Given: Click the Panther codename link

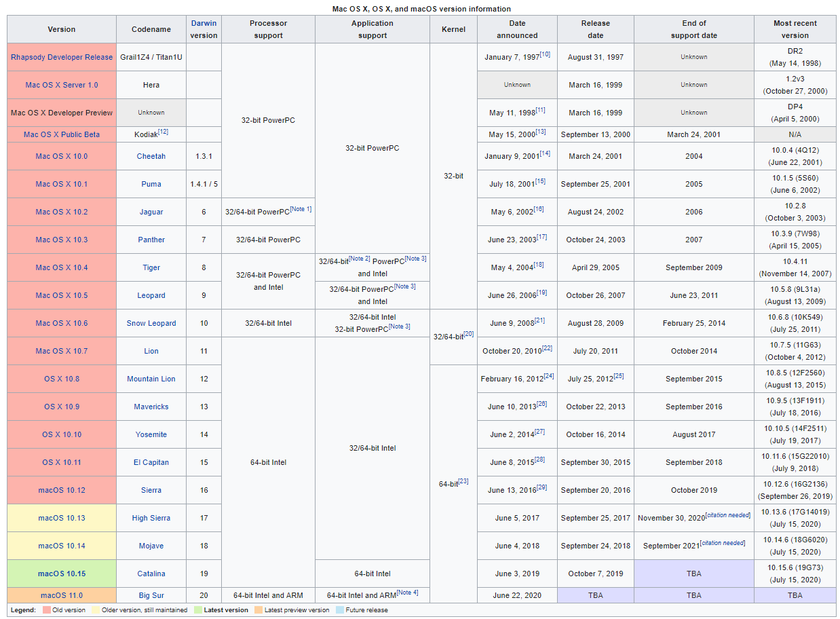Looking at the screenshot, I should pos(151,240).
